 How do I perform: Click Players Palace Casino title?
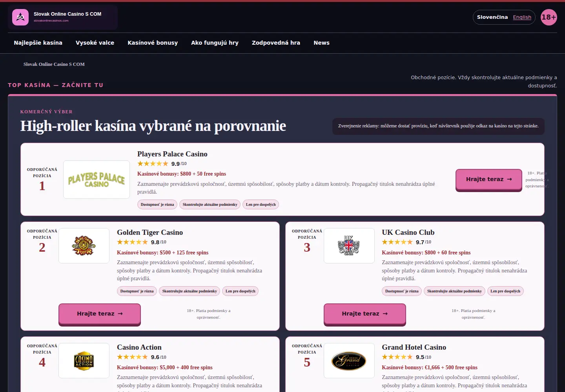click(x=172, y=154)
